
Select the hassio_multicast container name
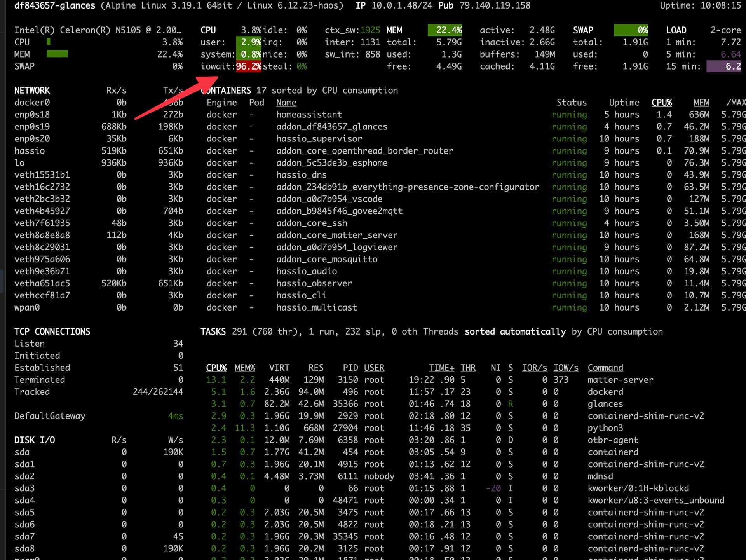(x=317, y=307)
